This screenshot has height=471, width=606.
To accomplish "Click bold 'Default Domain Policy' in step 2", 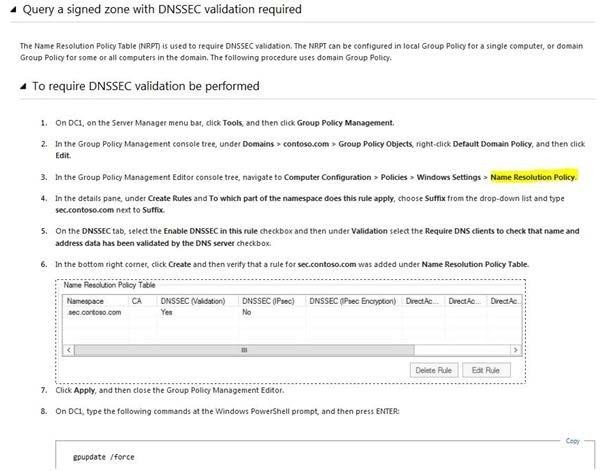I will coord(492,144).
